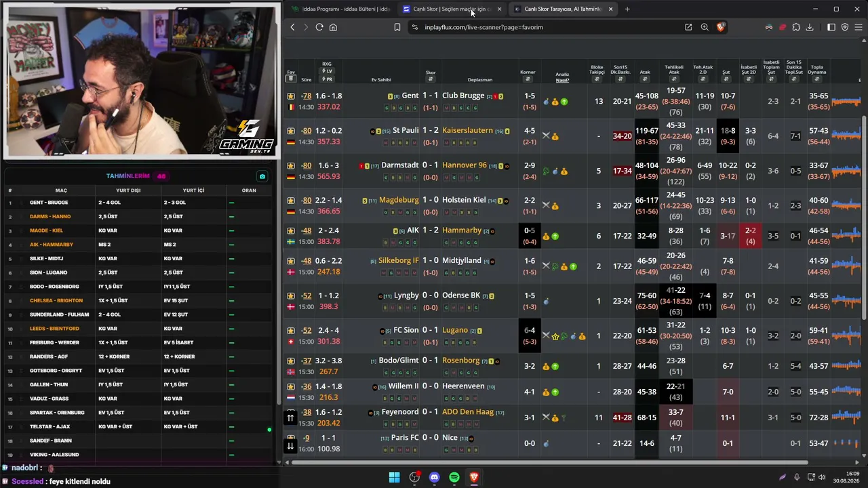Click the money bag icon in AIK row
This screenshot has width=868, height=488.
pos(546,237)
